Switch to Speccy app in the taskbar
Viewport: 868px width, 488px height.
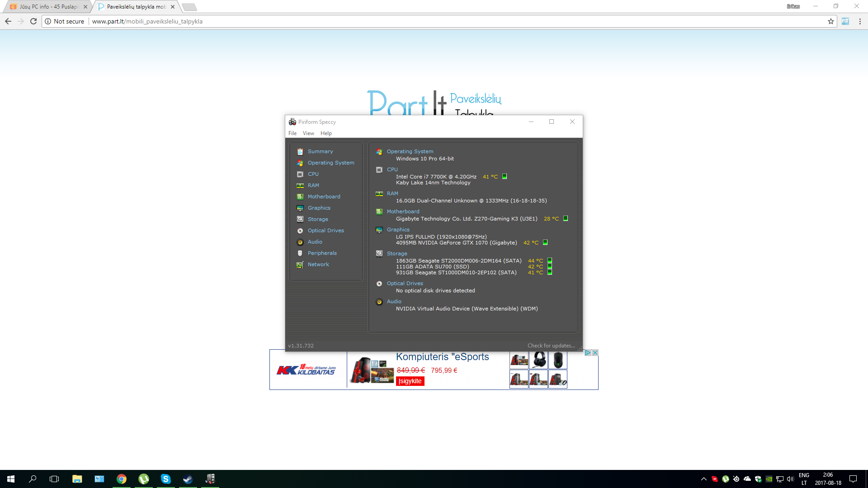(x=210, y=479)
